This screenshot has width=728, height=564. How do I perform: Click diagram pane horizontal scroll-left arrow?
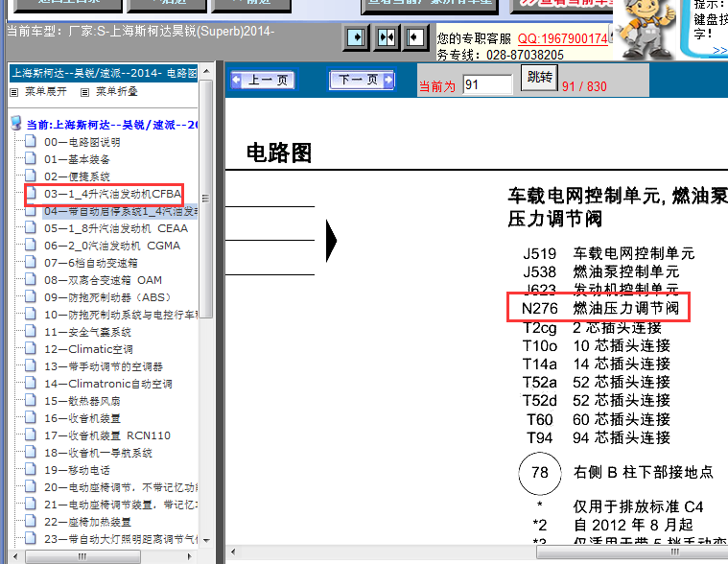pos(233,552)
